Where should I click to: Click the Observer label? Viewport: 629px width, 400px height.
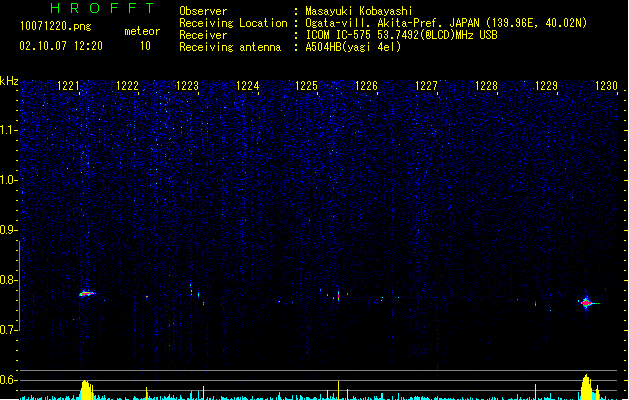(203, 11)
